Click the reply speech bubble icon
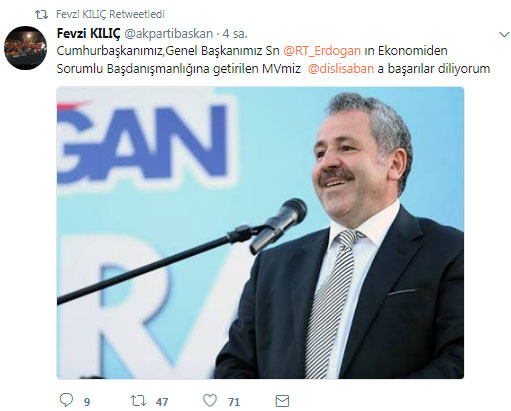 66,400
